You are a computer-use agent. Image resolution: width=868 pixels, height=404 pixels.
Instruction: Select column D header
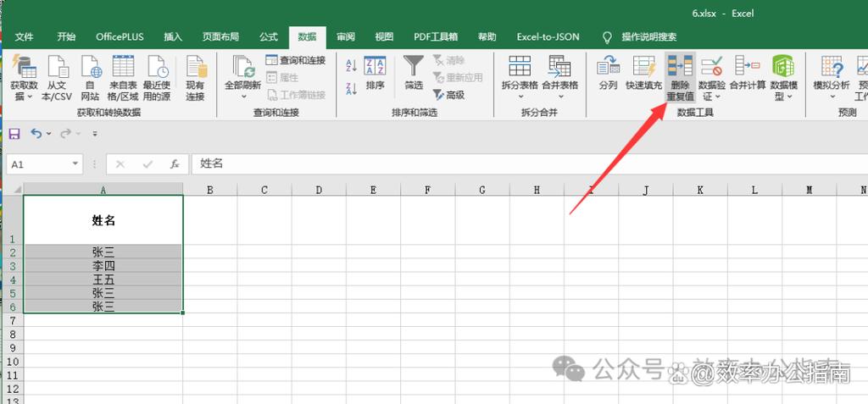pyautogui.click(x=319, y=190)
